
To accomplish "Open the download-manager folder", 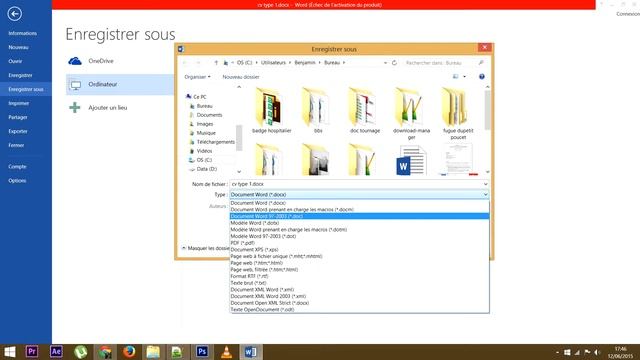I will (x=411, y=114).
